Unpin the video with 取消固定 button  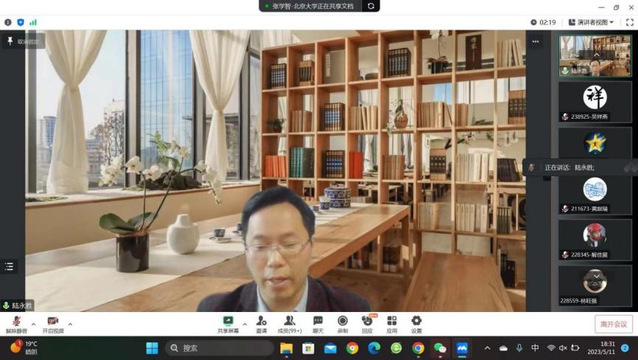(x=23, y=41)
